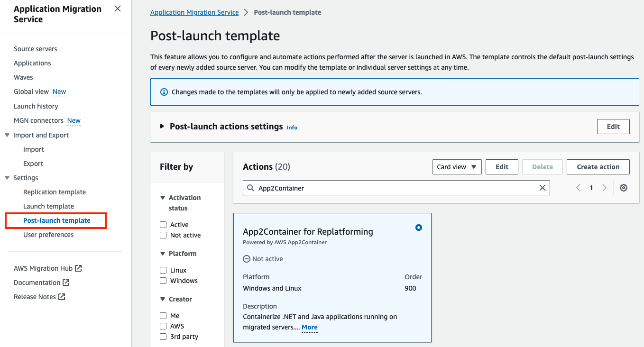Click the Delete action button

point(543,167)
